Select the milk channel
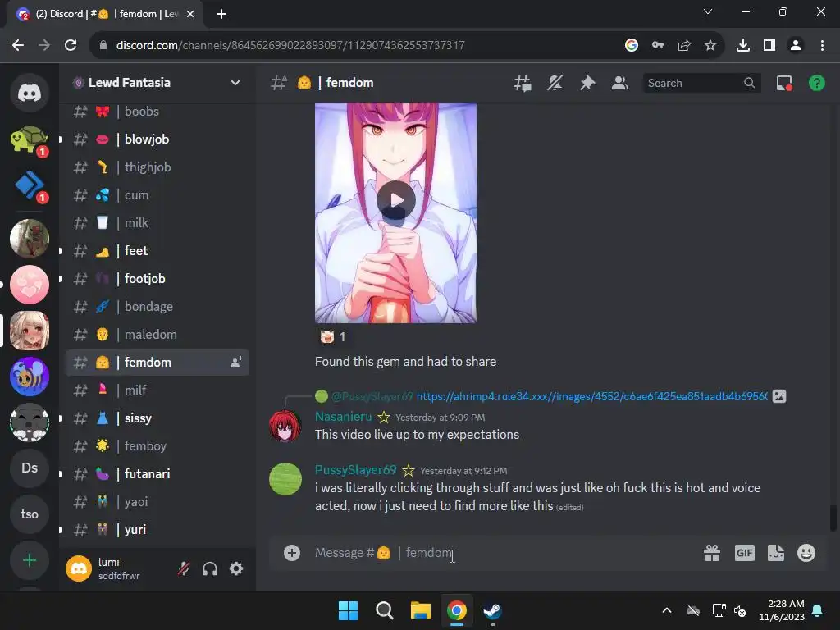 (157, 223)
